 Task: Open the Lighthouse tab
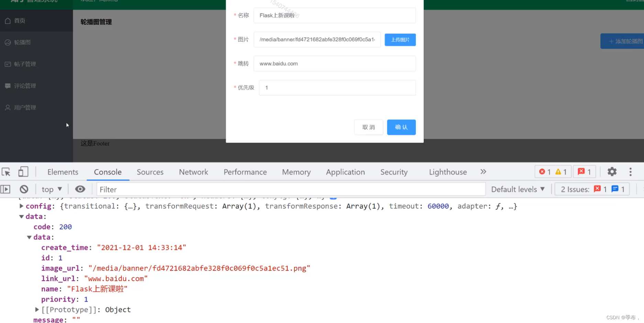tap(448, 172)
